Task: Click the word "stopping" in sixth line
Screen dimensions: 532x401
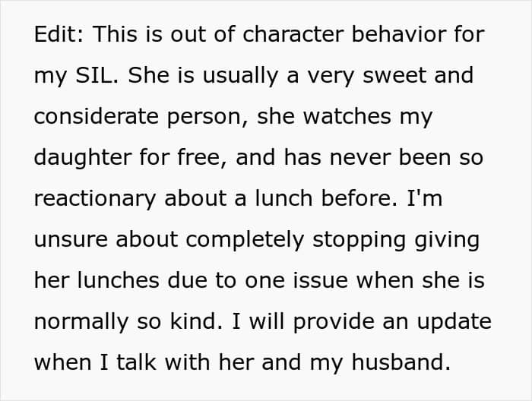Action: pos(359,240)
